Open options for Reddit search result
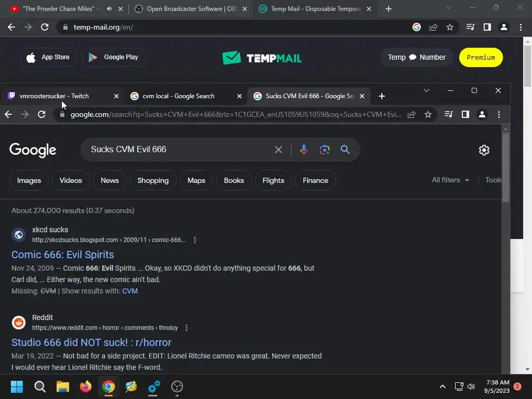532x399 pixels. (187, 328)
